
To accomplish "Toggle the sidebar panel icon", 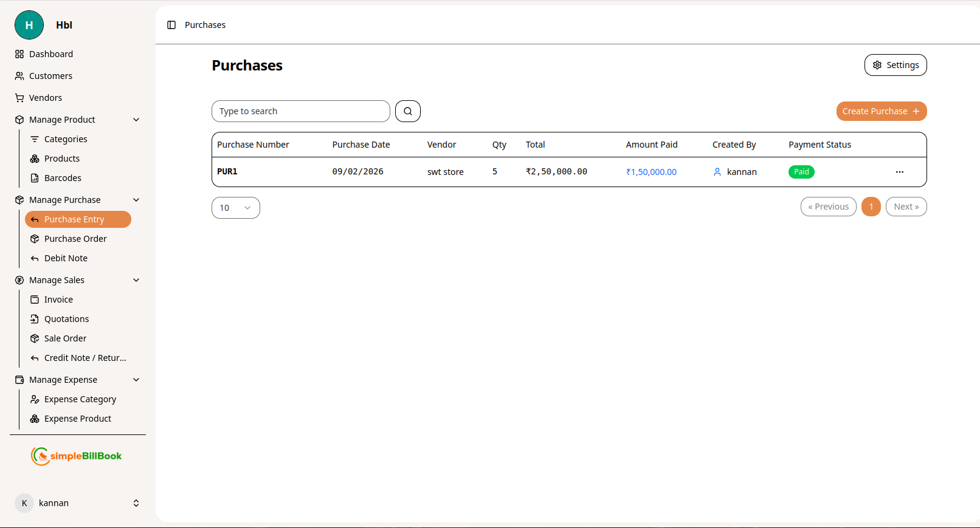I will point(171,25).
